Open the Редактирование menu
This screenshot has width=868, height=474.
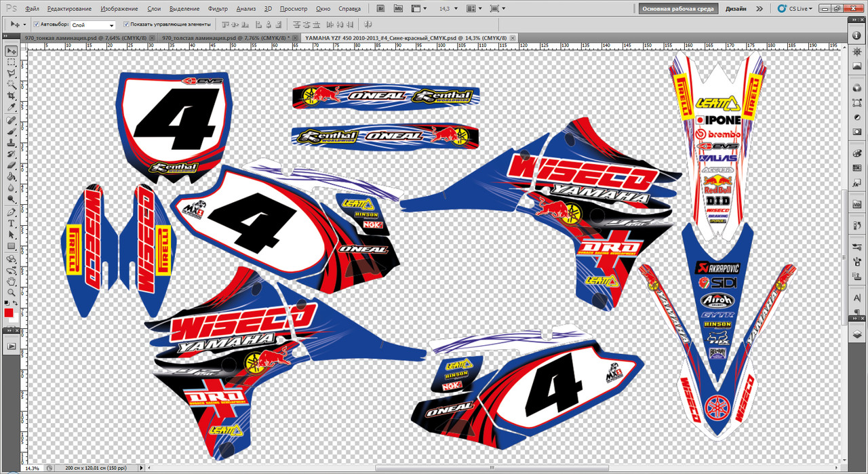[70, 9]
